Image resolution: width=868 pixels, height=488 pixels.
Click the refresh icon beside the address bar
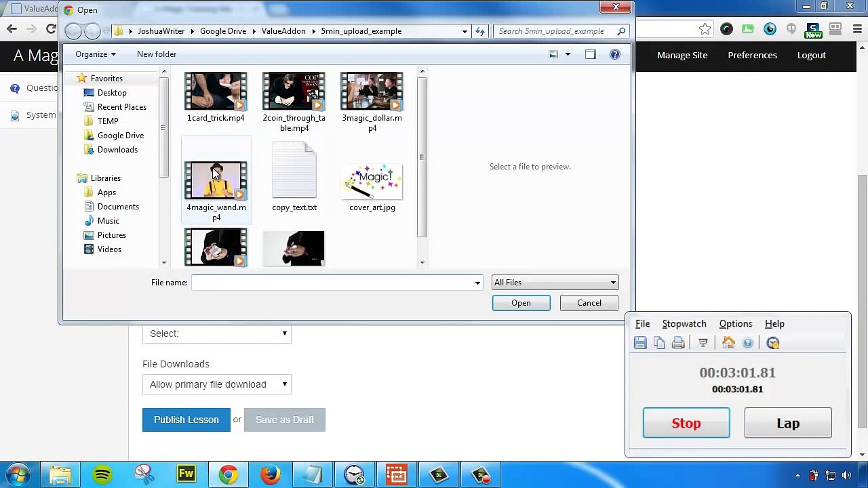tap(480, 31)
